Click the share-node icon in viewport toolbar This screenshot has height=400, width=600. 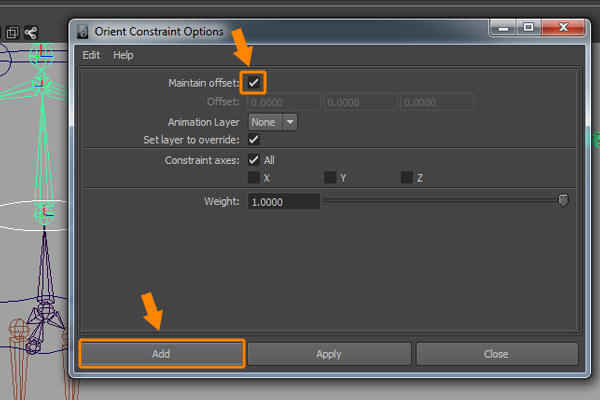point(31,33)
